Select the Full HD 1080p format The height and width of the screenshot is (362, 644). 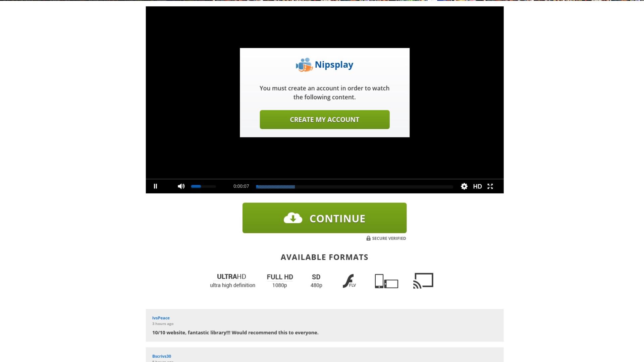(x=280, y=281)
